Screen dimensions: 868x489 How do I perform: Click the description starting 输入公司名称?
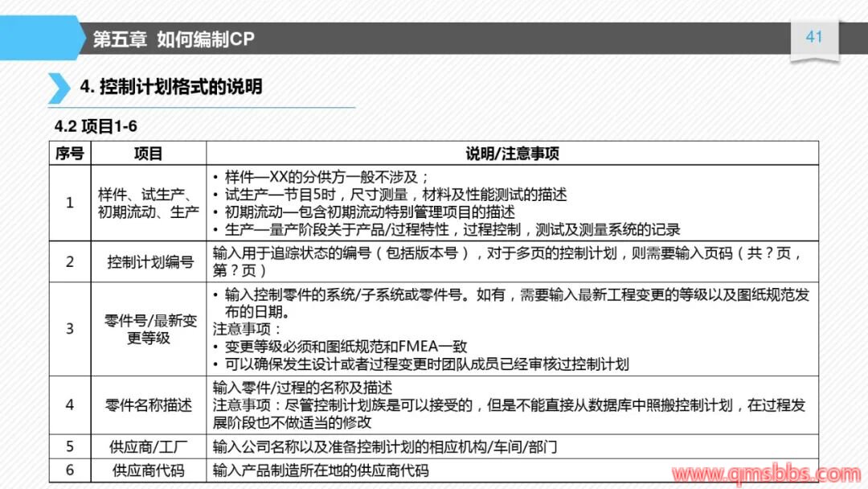(385, 446)
